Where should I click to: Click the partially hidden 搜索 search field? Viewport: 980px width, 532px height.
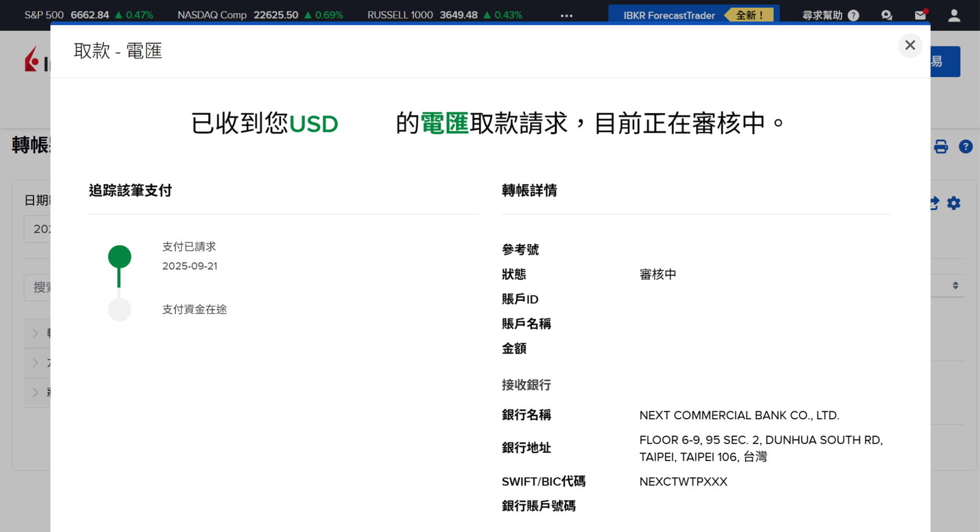coord(38,287)
